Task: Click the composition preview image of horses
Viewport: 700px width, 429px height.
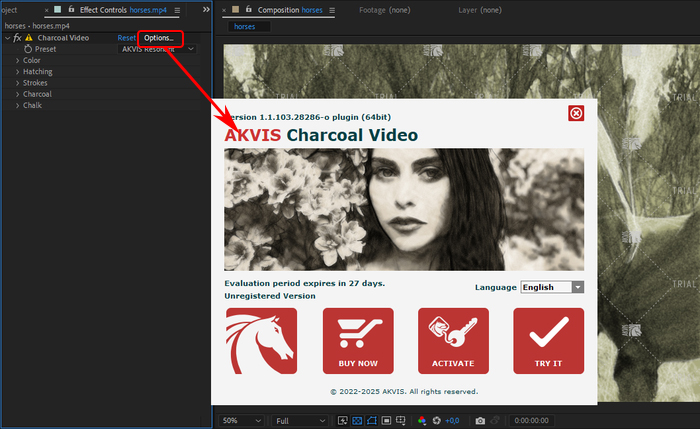Action: (x=647, y=223)
